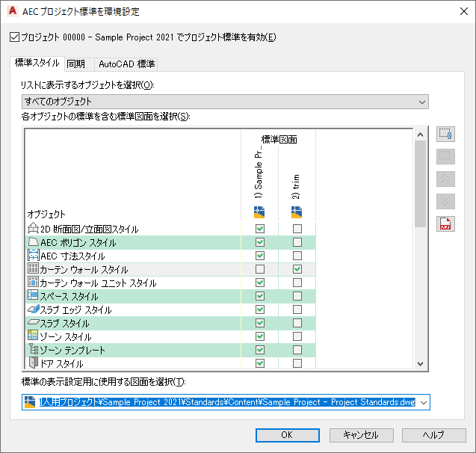Open the すべてのオブジェクト dropdown
476x453 pixels.
pyautogui.click(x=225, y=102)
